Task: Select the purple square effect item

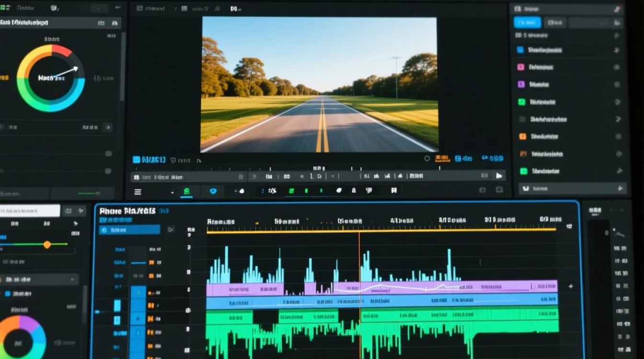Action: [x=521, y=84]
